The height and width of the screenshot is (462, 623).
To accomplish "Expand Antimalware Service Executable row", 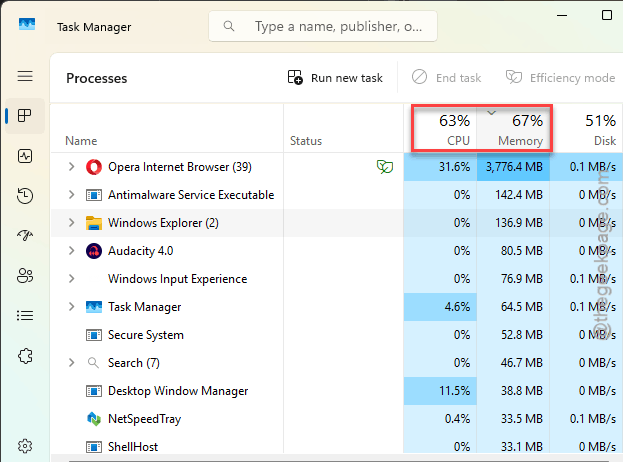I will pyautogui.click(x=72, y=195).
